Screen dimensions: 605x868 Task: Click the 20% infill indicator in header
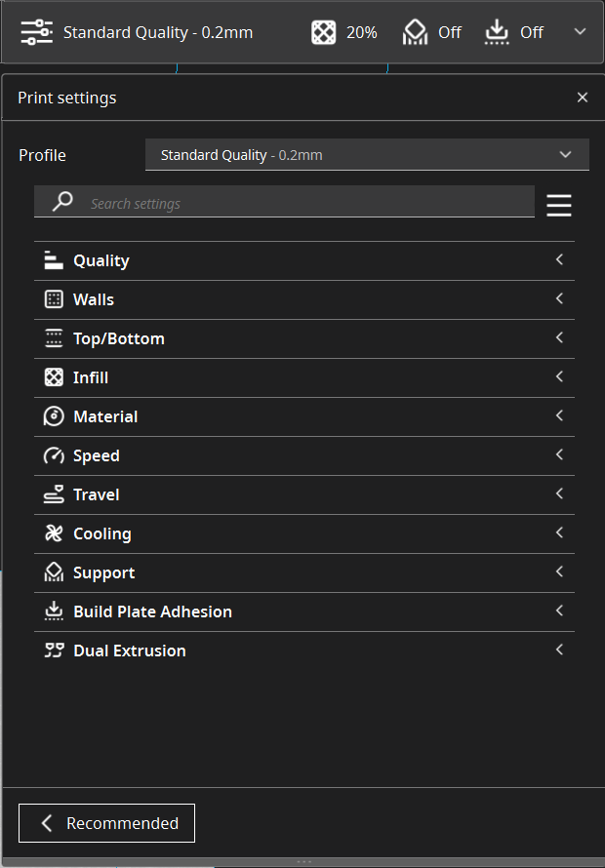[x=344, y=32]
